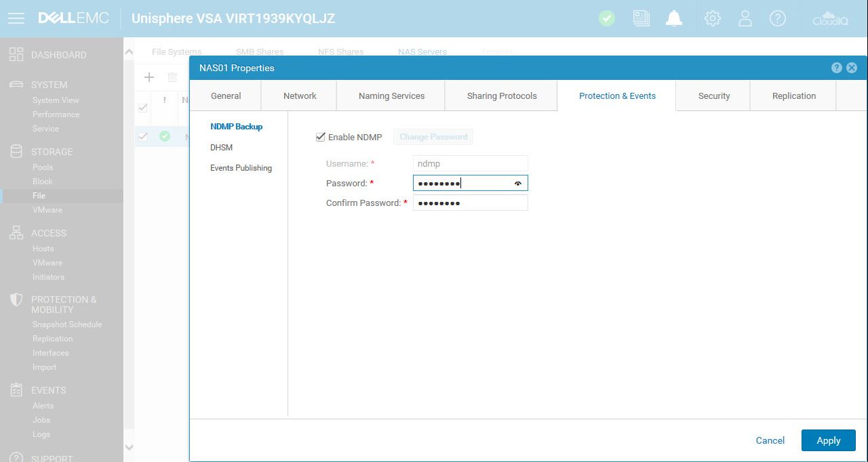Image resolution: width=868 pixels, height=462 pixels.
Task: Open the settings gear icon
Action: (713, 18)
